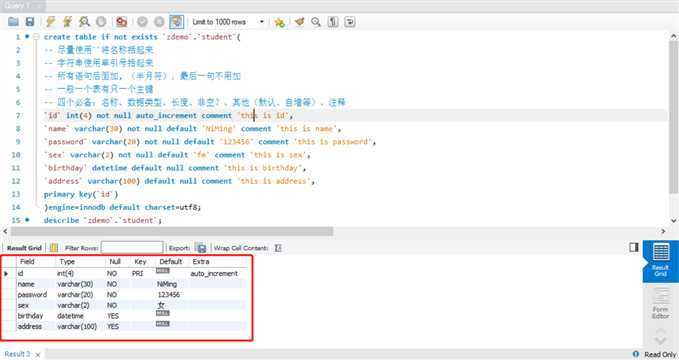Collapse the create table code block
Screen dimensions: 679x360
(x=36, y=37)
